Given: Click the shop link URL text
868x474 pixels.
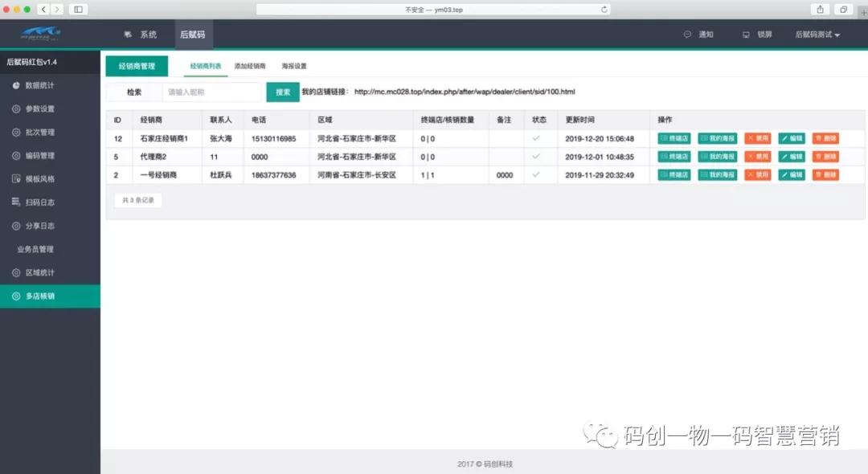Looking at the screenshot, I should [x=465, y=92].
